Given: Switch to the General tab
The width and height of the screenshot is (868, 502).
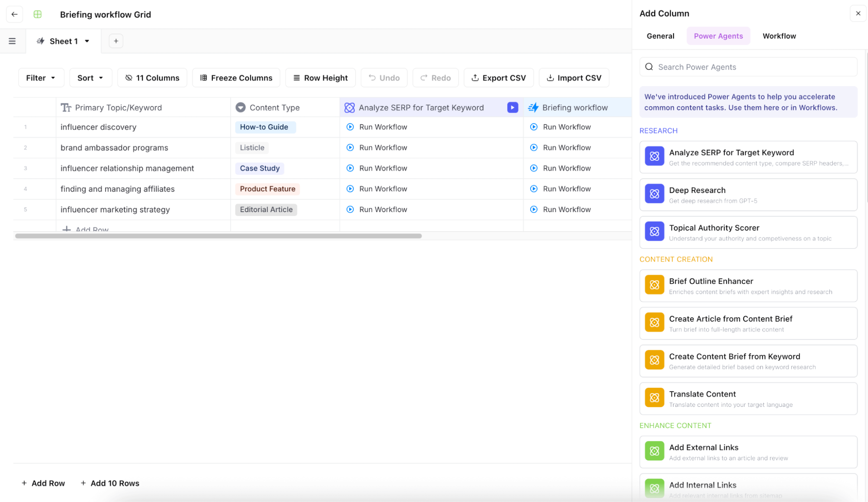Looking at the screenshot, I should point(660,36).
